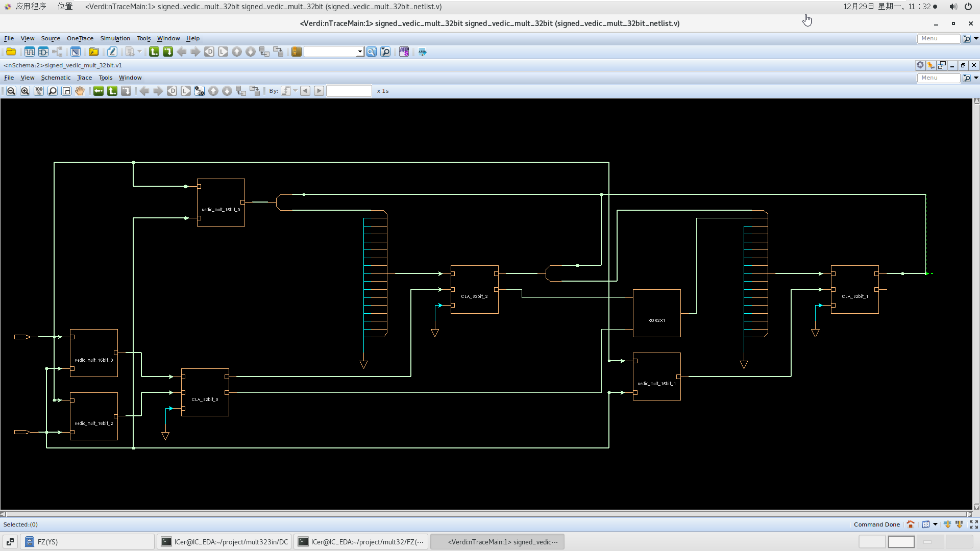The height and width of the screenshot is (551, 980).
Task: Toggle the system volume speaker icon
Action: (x=953, y=7)
